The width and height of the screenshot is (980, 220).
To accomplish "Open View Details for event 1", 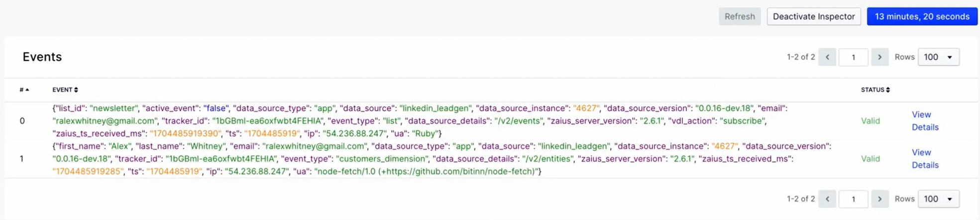I will click(x=924, y=159).
